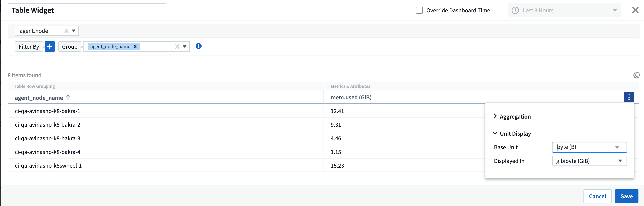Viewport: 644px width, 206px height.
Task: Click the Table Widget title field
Action: pos(87,10)
